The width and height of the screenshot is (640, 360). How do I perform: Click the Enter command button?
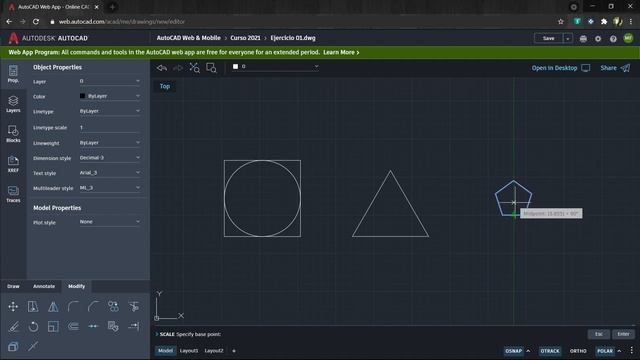[623, 334]
